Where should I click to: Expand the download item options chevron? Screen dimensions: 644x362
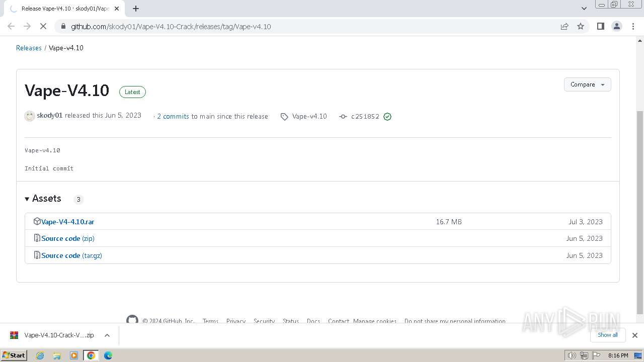[107, 335]
